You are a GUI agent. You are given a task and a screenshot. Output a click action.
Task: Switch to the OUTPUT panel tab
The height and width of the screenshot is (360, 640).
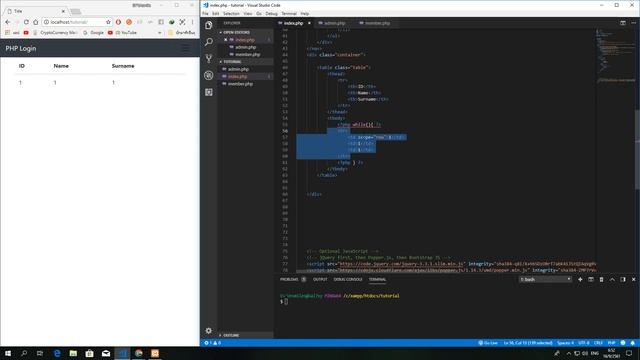pos(320,280)
